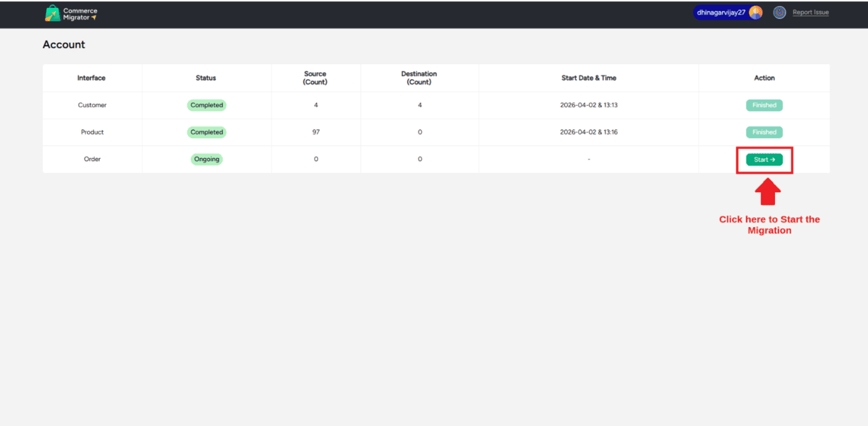The height and width of the screenshot is (426, 868).
Task: Select the Product interface row label
Action: [x=92, y=132]
